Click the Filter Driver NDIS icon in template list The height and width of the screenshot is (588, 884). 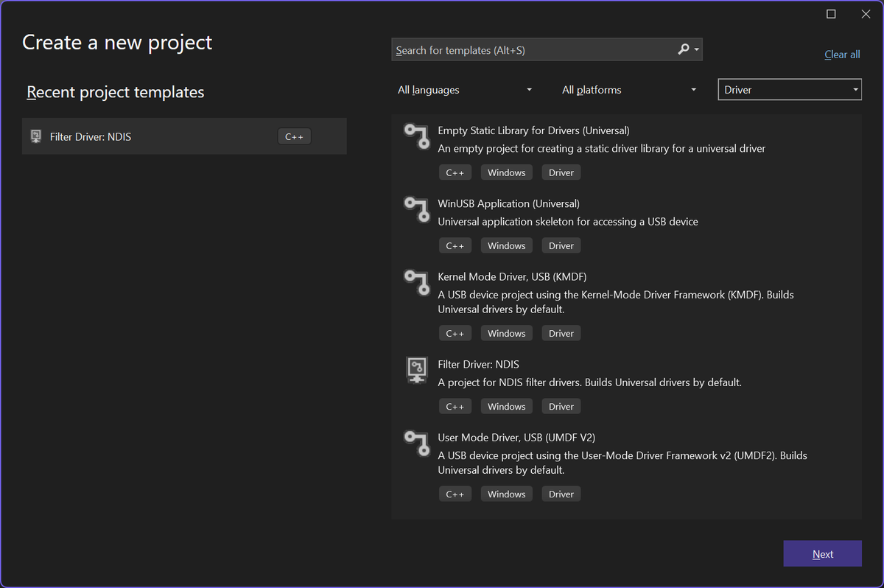[x=416, y=369]
